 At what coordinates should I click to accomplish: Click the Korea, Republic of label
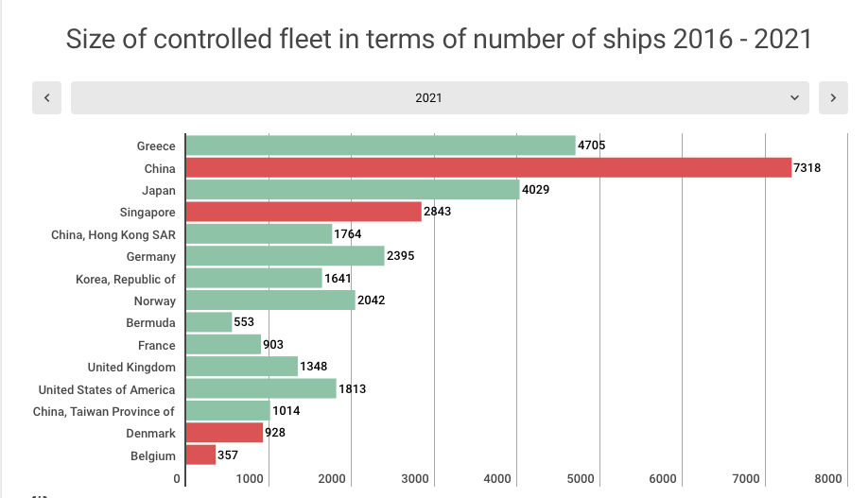coord(126,279)
